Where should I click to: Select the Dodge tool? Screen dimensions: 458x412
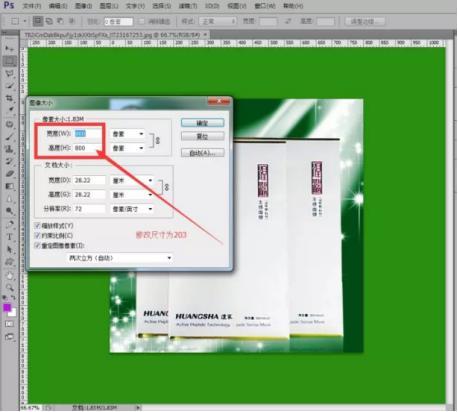(x=9, y=211)
